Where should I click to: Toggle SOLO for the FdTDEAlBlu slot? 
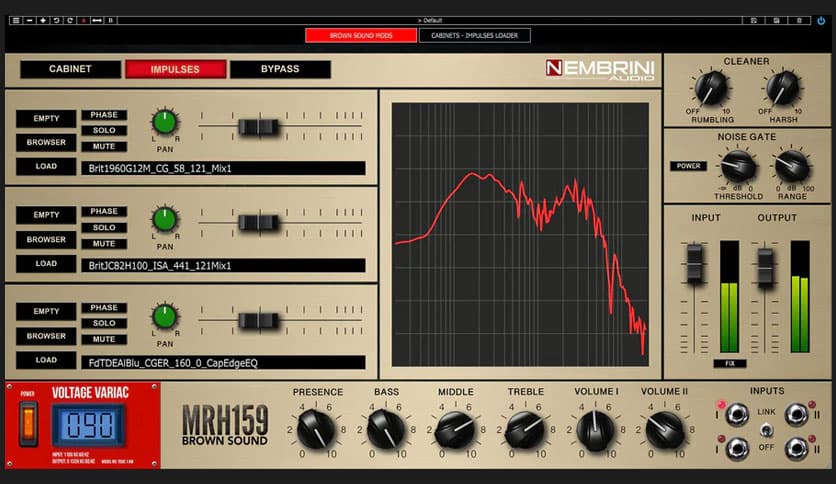104,323
